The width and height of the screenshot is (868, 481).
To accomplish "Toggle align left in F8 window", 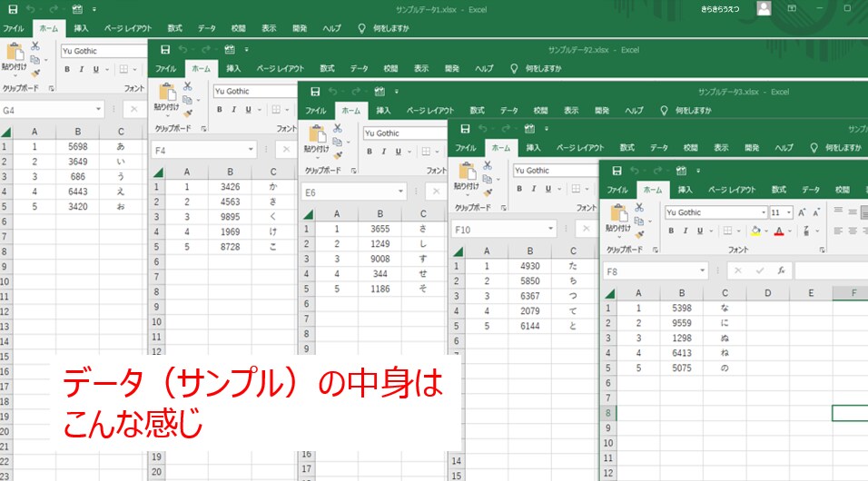I will pos(839,231).
